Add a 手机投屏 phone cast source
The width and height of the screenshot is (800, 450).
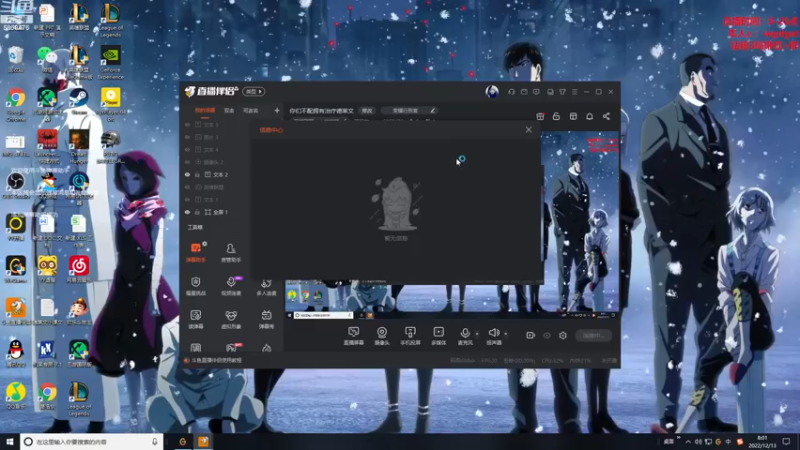coord(410,336)
